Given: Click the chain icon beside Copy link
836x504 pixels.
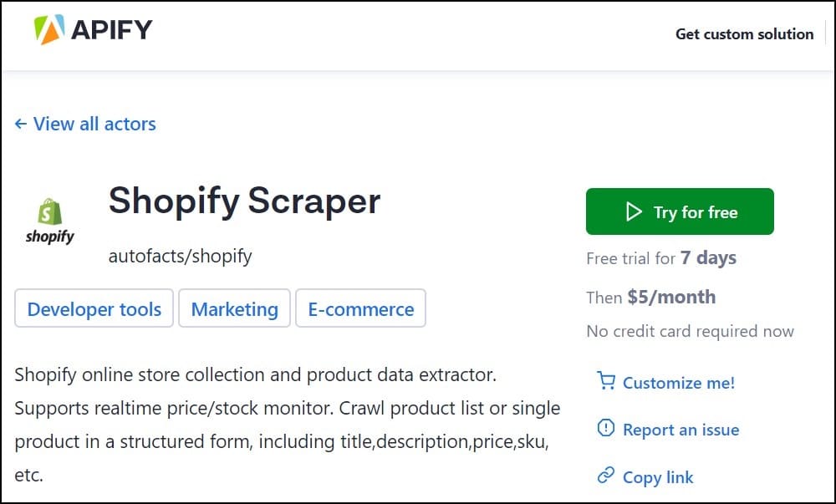Looking at the screenshot, I should pos(605,476).
